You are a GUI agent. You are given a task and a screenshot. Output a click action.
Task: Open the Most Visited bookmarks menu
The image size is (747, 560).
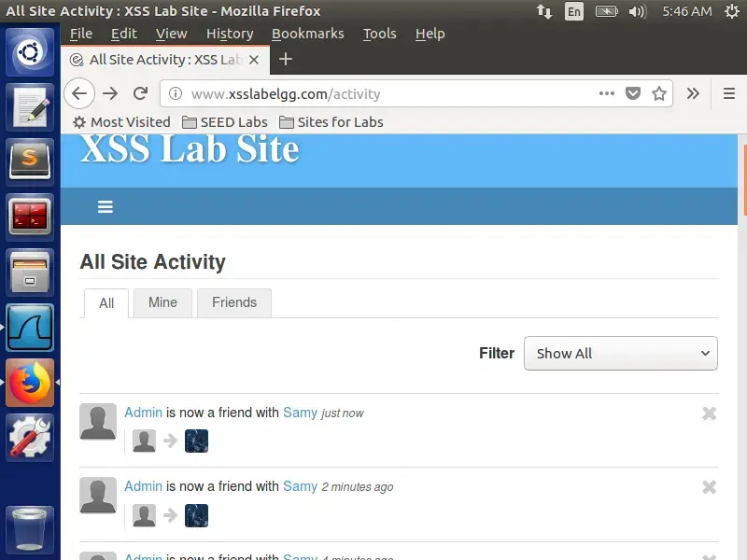[121, 122]
